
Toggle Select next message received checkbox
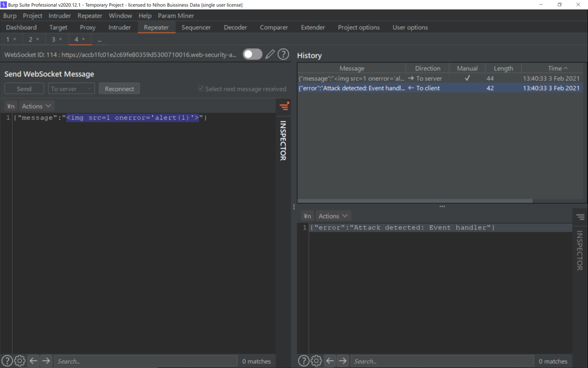pyautogui.click(x=201, y=89)
